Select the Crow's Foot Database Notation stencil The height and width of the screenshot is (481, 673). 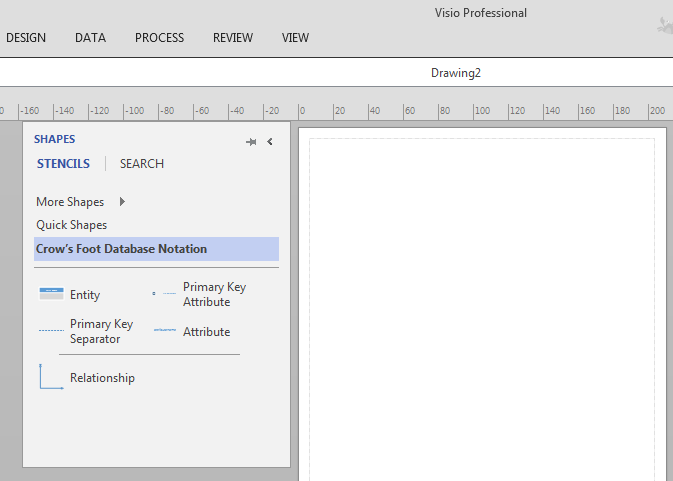point(122,249)
